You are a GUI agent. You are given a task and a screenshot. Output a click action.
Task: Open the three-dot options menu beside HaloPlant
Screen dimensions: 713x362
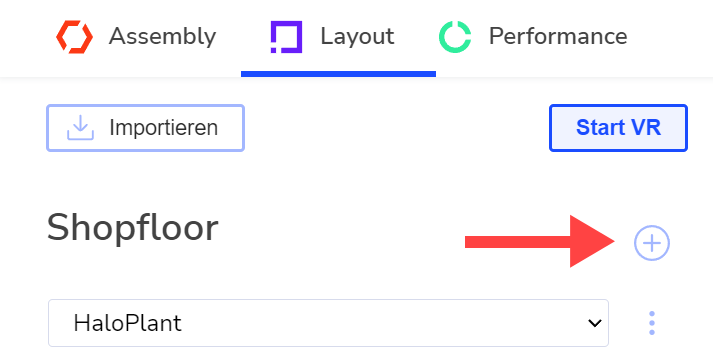[x=652, y=323]
